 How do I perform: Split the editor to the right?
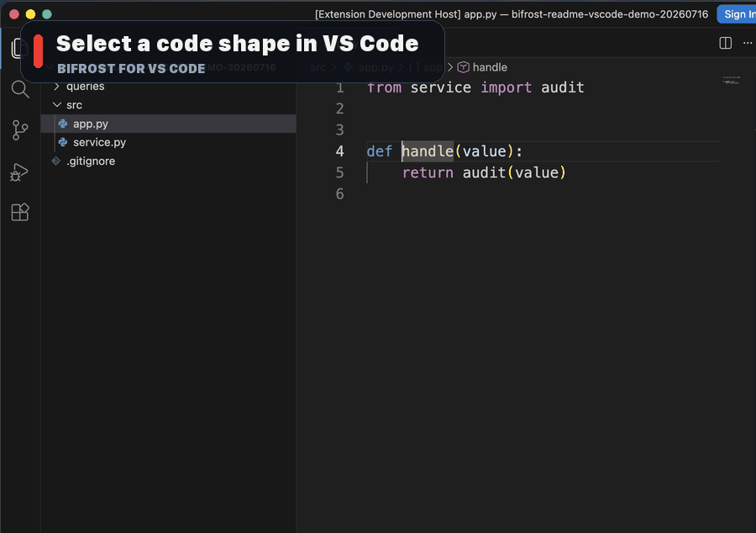click(725, 43)
